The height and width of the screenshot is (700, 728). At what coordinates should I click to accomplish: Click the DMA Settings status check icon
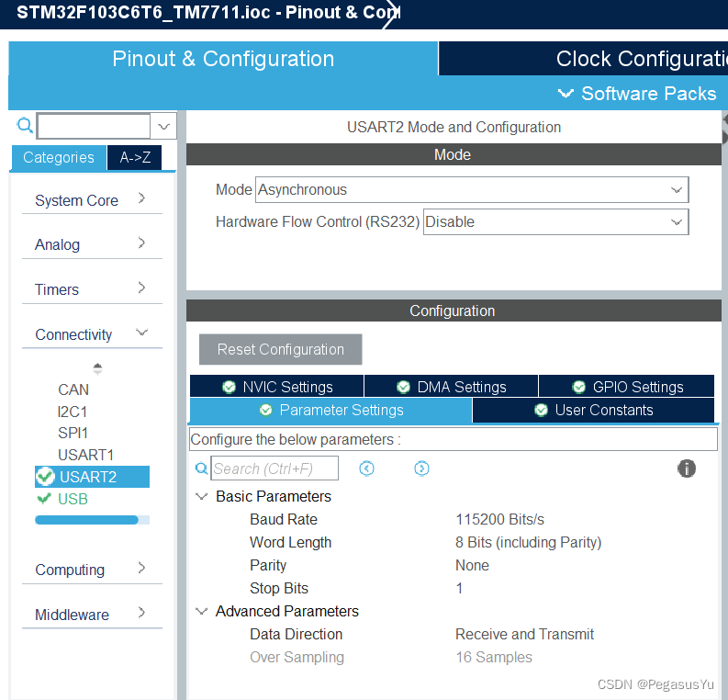[x=403, y=387]
